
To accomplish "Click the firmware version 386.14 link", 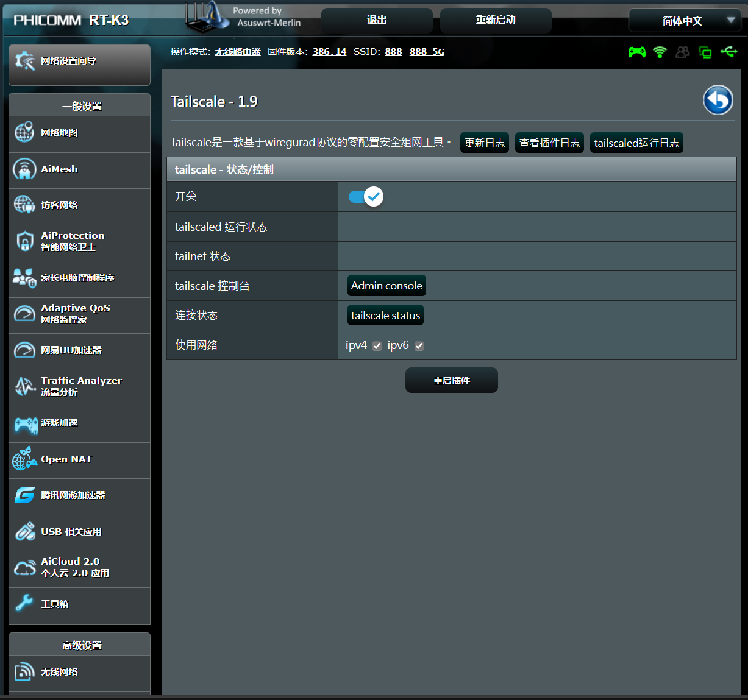I will [x=329, y=52].
